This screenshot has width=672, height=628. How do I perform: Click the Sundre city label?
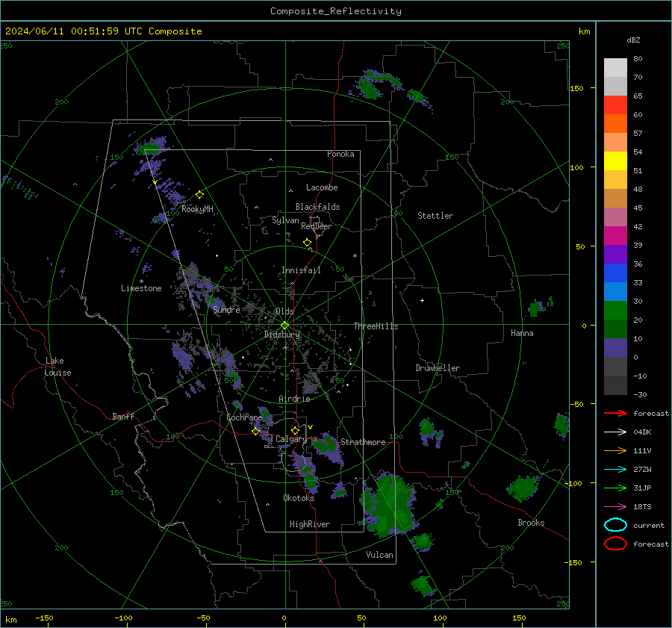pos(227,310)
